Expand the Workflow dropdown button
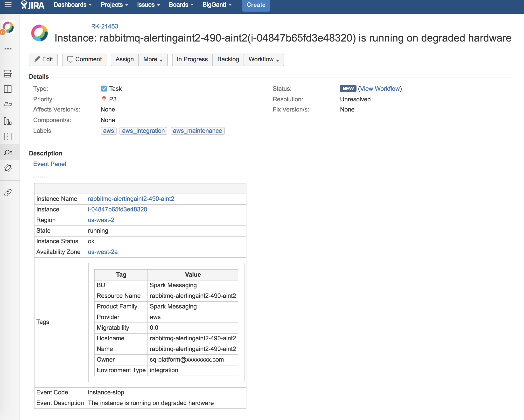The width and height of the screenshot is (524, 420). pyautogui.click(x=264, y=60)
